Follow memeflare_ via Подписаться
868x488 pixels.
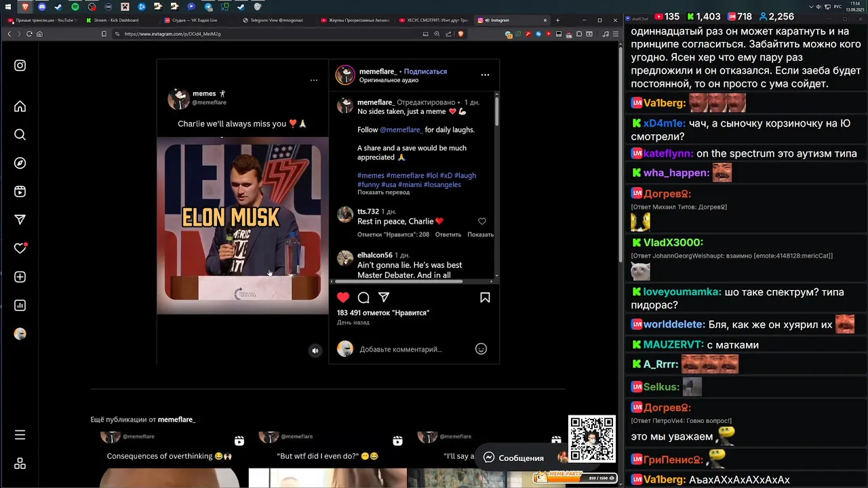tap(425, 71)
